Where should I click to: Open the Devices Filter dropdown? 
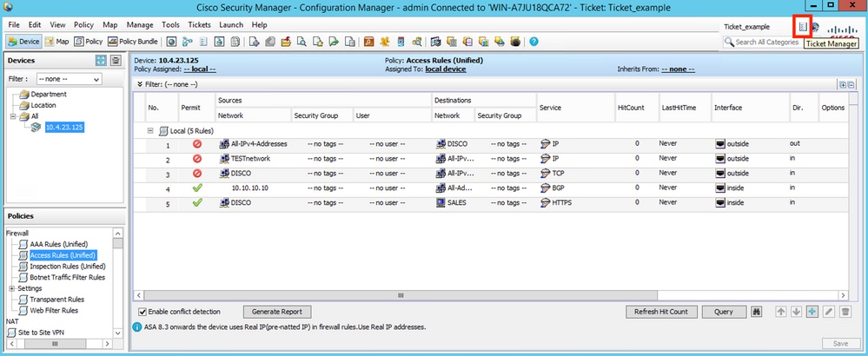point(70,79)
